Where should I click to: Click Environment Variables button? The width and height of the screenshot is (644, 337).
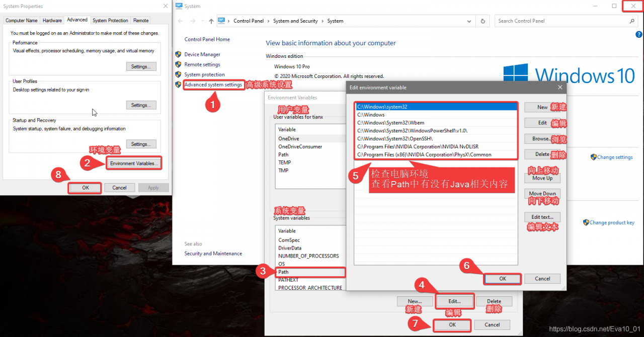[134, 163]
